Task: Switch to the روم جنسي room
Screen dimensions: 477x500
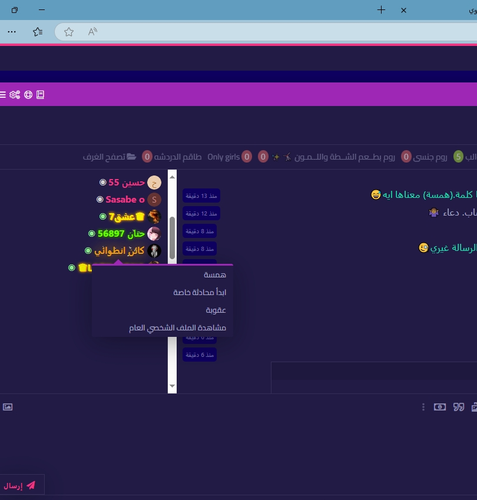Action: 424,157
